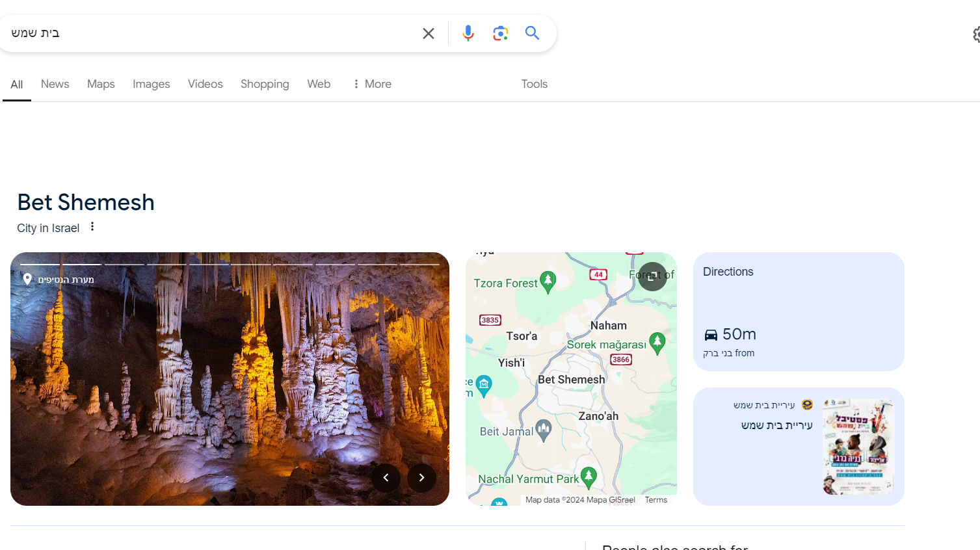This screenshot has height=550, width=980.
Task: Show next cave photo
Action: pos(421,478)
